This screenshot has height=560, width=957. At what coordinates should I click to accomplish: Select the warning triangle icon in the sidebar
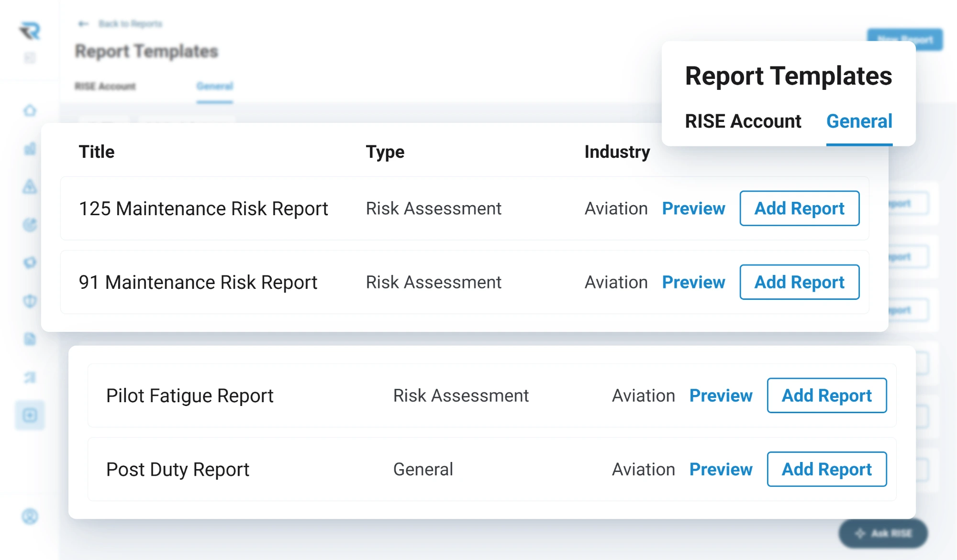click(30, 187)
